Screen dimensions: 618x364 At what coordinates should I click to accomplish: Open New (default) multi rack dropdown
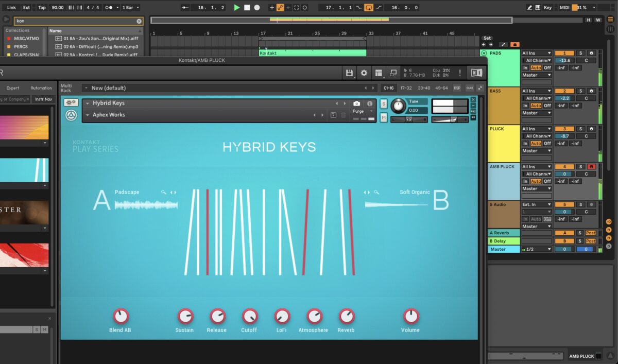tap(85, 88)
